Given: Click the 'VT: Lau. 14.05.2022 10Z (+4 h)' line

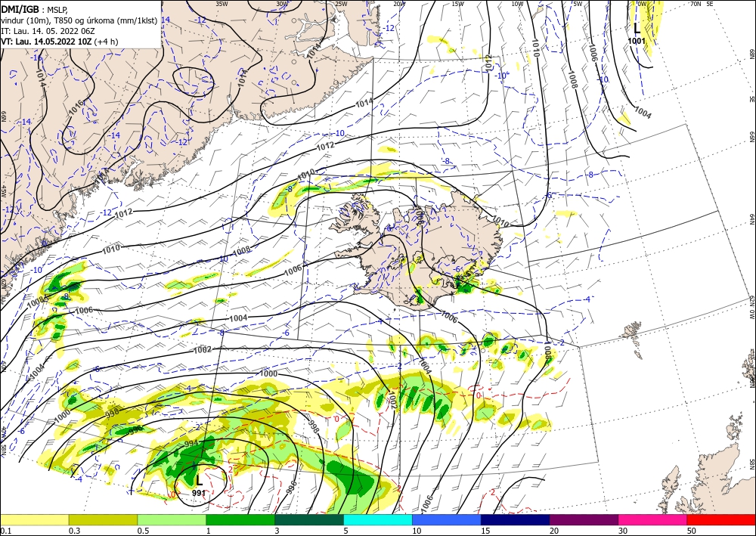Looking at the screenshot, I should point(59,42).
